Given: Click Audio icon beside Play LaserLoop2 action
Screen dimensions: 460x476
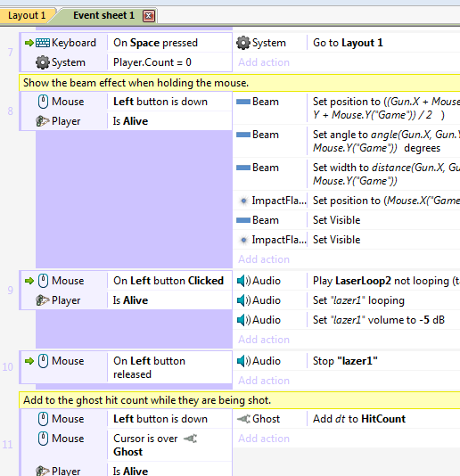Looking at the screenshot, I should pos(243,281).
